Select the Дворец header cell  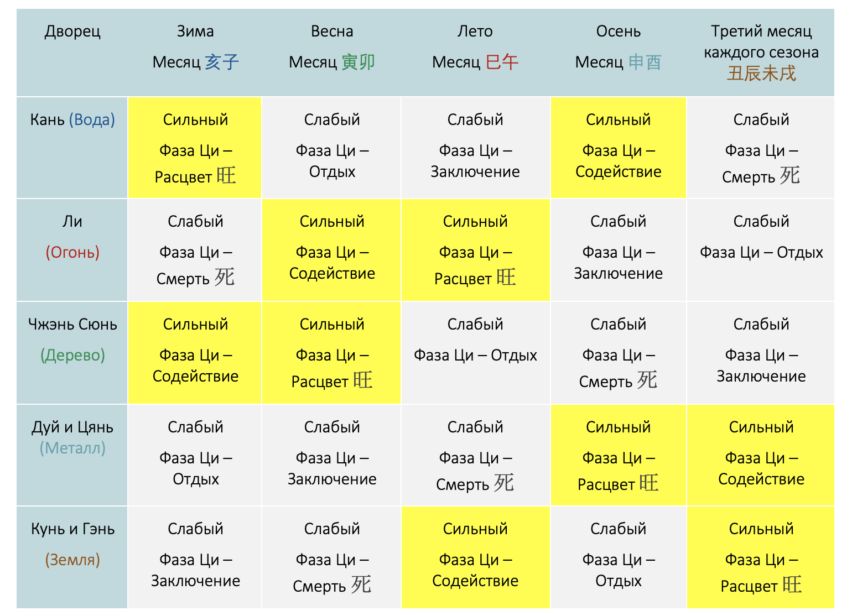(x=72, y=53)
